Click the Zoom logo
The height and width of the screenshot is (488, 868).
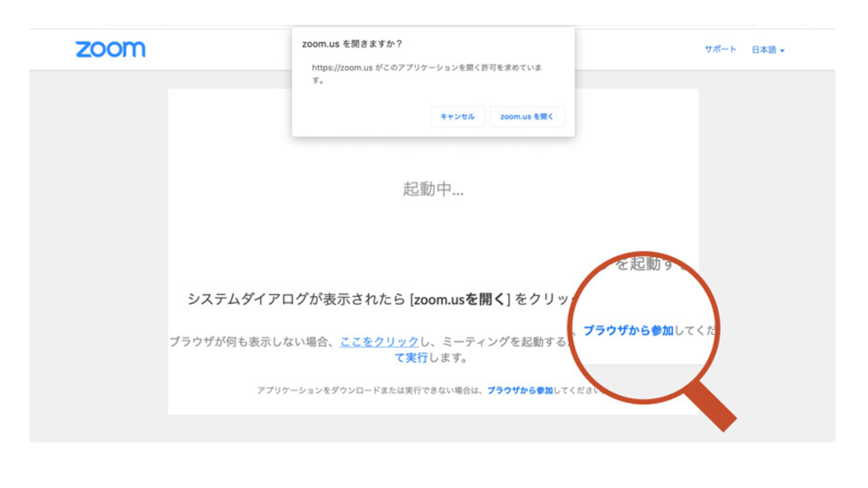110,49
